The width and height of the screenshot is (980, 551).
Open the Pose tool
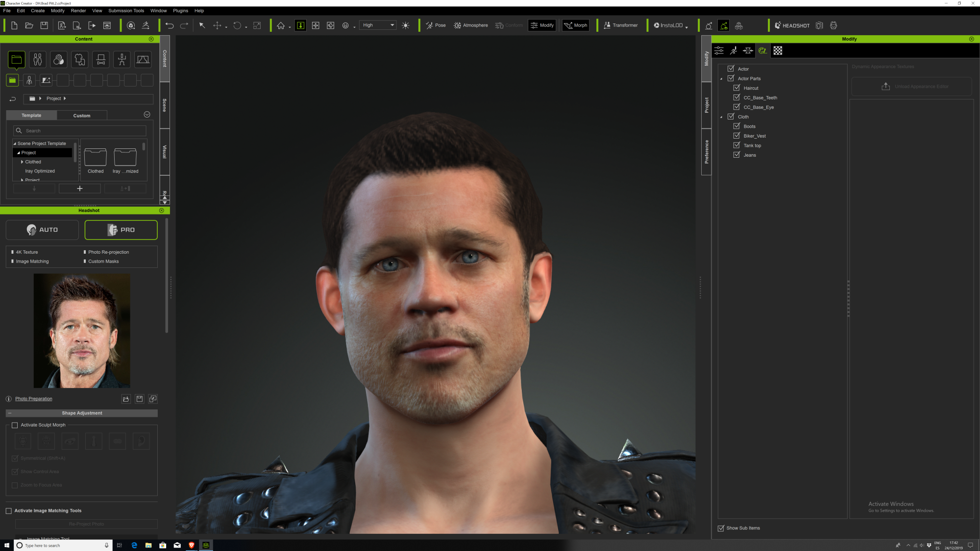pyautogui.click(x=436, y=25)
